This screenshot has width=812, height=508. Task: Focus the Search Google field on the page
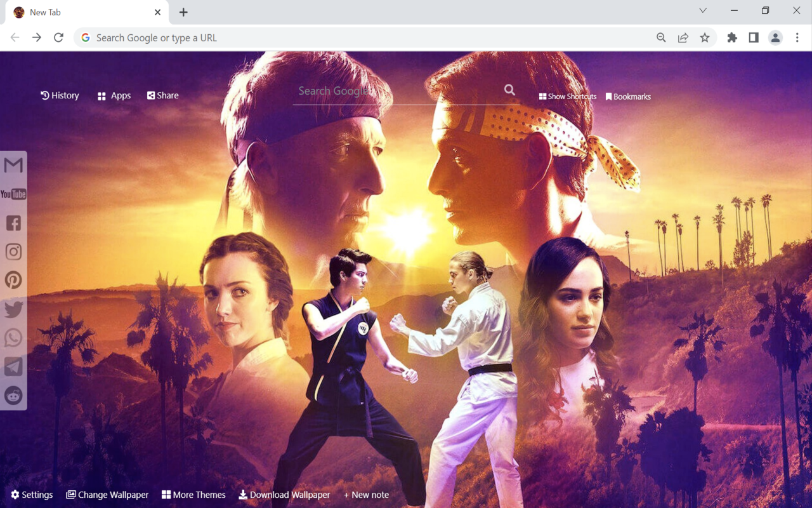point(396,91)
